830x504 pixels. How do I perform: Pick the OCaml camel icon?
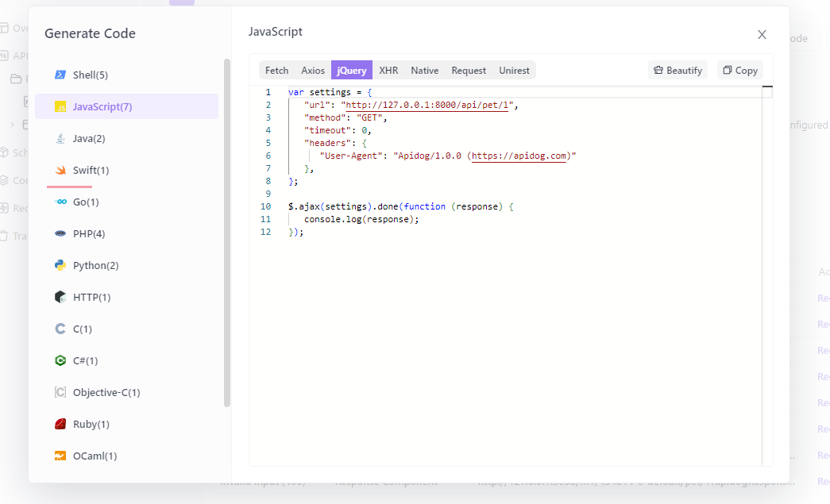60,456
